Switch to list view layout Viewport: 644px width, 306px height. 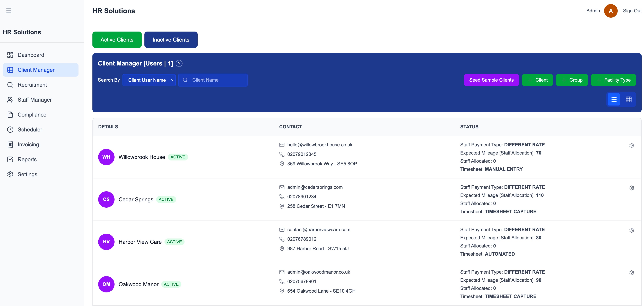(x=614, y=100)
